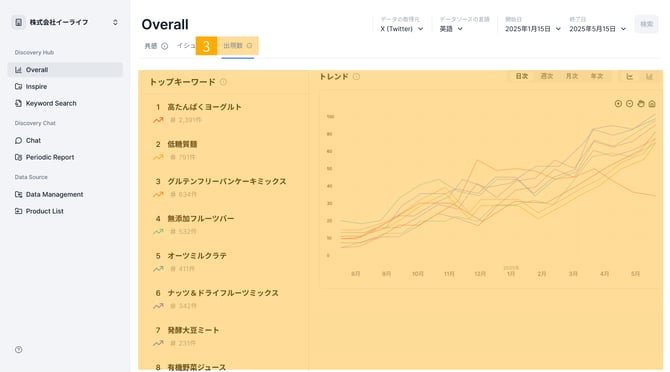Viewport: 670px width, 372px height.
Task: Open the 株式会社イーライフ organization switcher
Action: coord(65,22)
